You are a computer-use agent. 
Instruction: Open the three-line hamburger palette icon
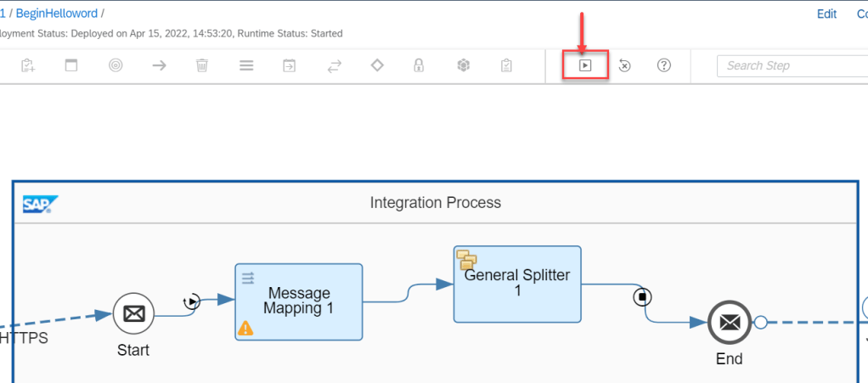tap(246, 65)
